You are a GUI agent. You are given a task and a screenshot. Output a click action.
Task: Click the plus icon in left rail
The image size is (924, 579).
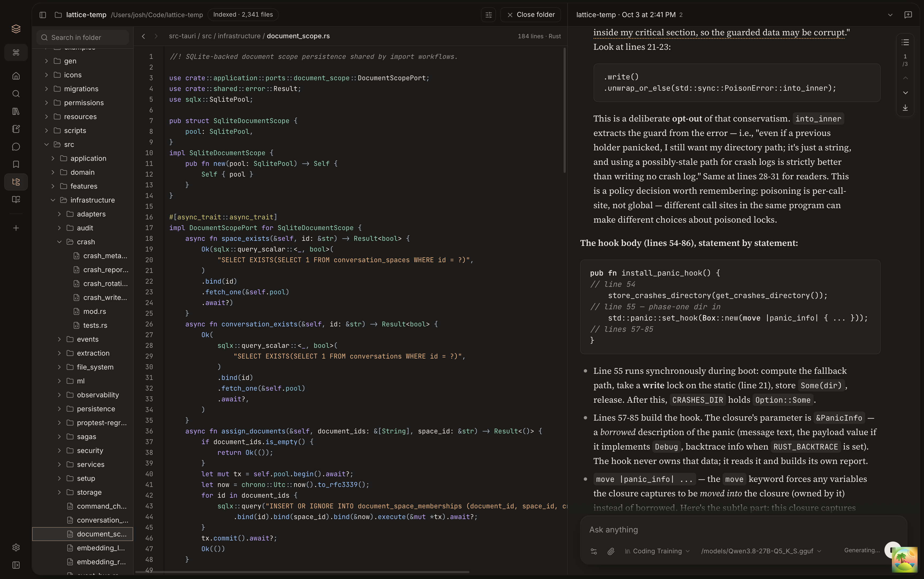pyautogui.click(x=16, y=228)
